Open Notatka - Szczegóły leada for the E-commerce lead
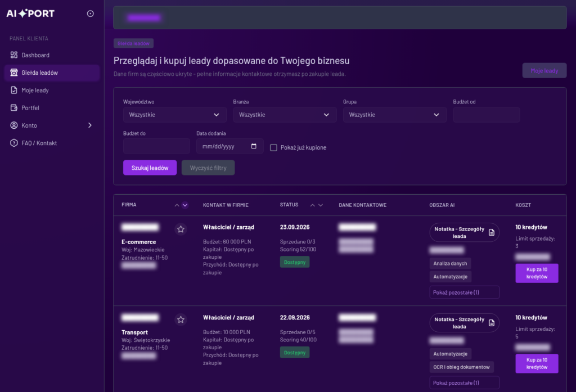The image size is (576, 392). [464, 232]
